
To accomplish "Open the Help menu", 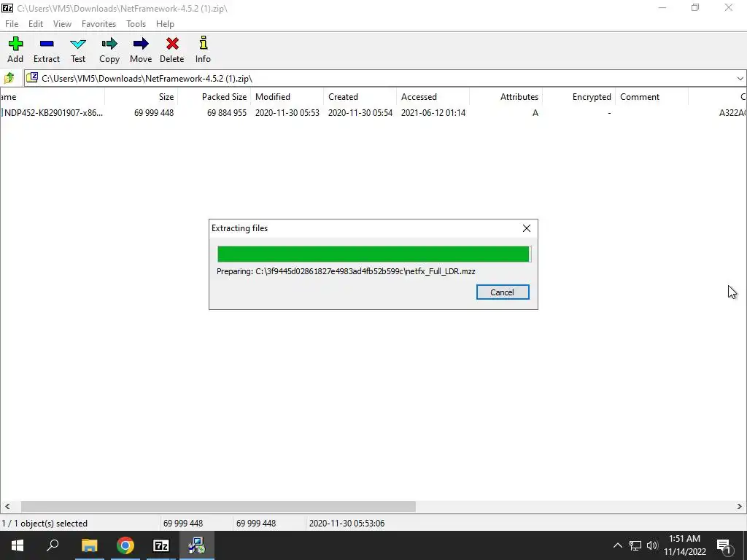I will tap(165, 24).
